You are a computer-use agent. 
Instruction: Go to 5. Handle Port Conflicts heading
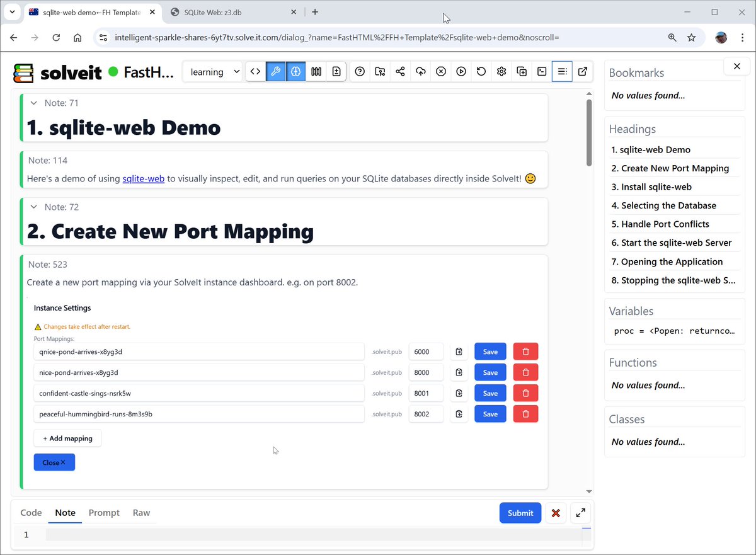coord(660,224)
